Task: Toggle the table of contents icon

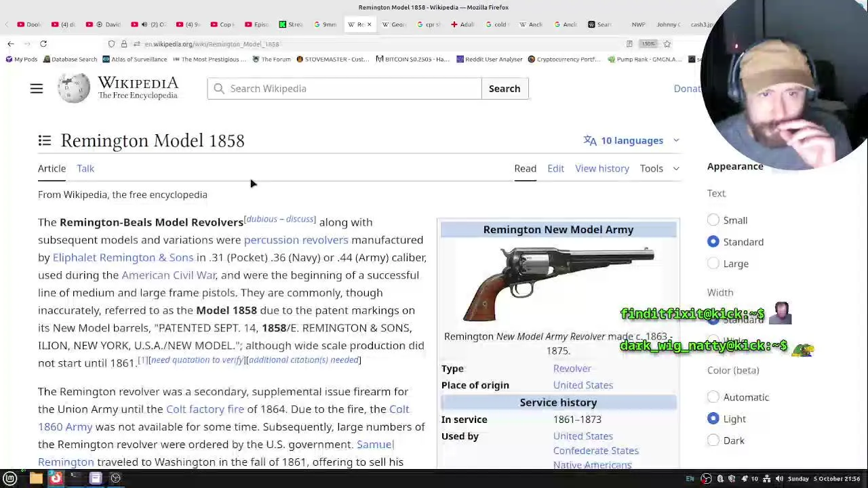Action: click(x=45, y=140)
